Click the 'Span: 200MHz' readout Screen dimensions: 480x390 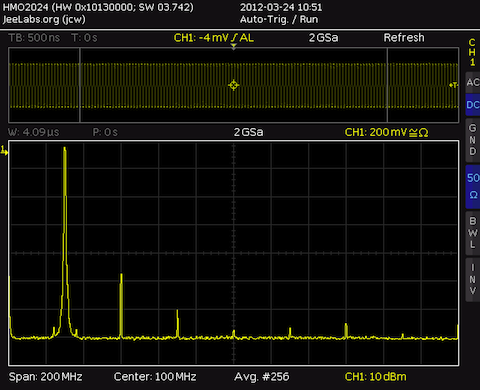click(45, 377)
